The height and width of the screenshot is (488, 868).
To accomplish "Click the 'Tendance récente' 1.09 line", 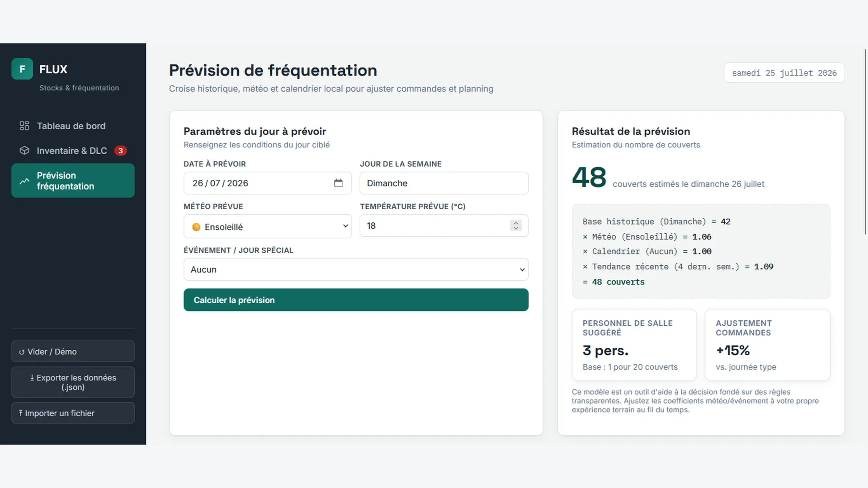I will [678, 267].
